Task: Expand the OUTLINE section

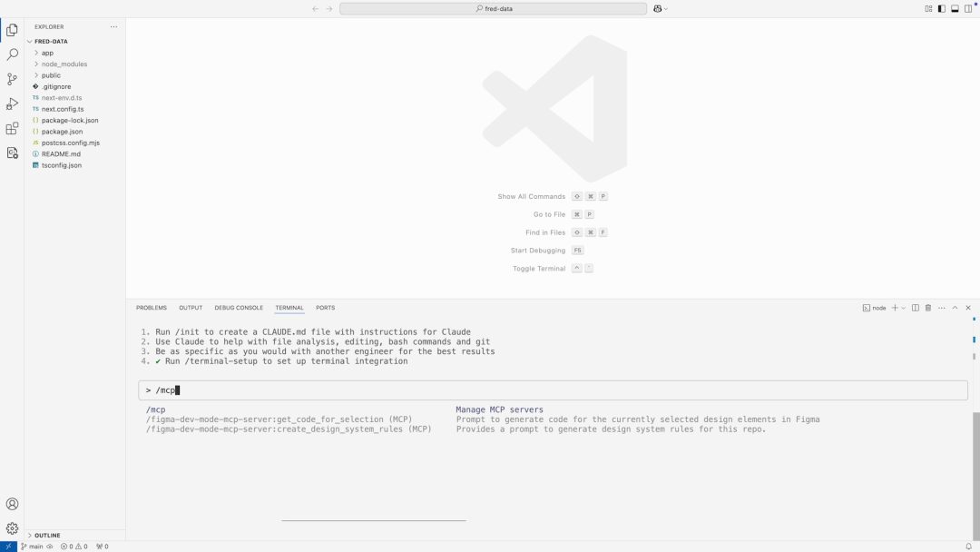Action: 47,536
